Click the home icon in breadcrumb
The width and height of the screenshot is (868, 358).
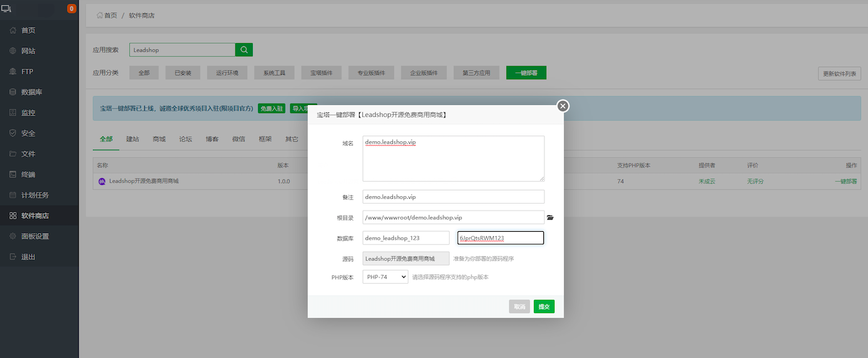pyautogui.click(x=100, y=15)
